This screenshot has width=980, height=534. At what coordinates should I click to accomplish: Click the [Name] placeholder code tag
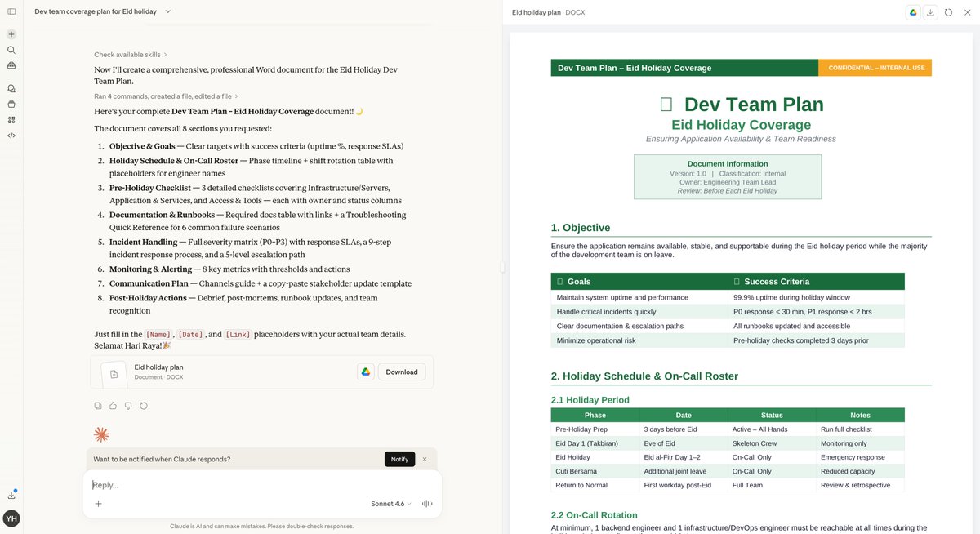[158, 335]
